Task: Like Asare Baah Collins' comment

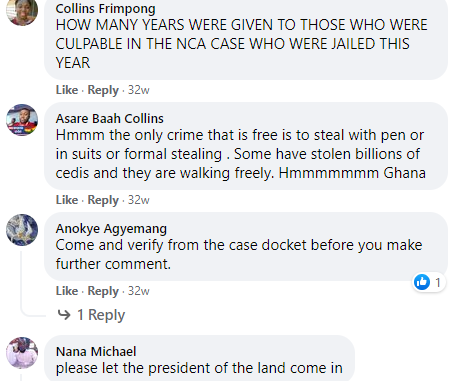Action: point(67,200)
